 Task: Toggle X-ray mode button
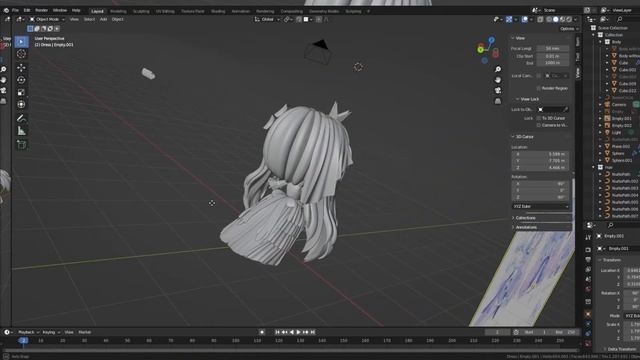[x=540, y=19]
